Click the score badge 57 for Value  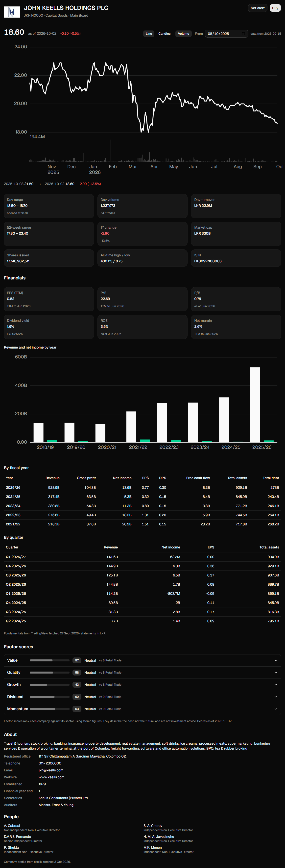(x=77, y=660)
